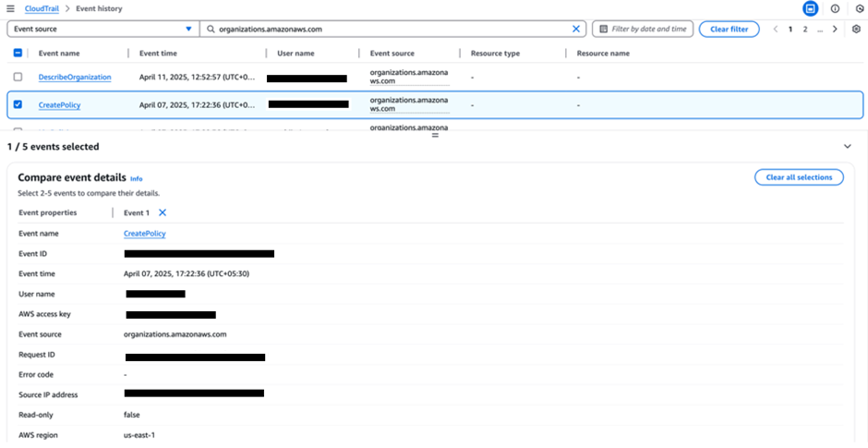Screen dimensions: 868x448
Task: Click the clock icon at top right
Action: [x=859, y=8]
